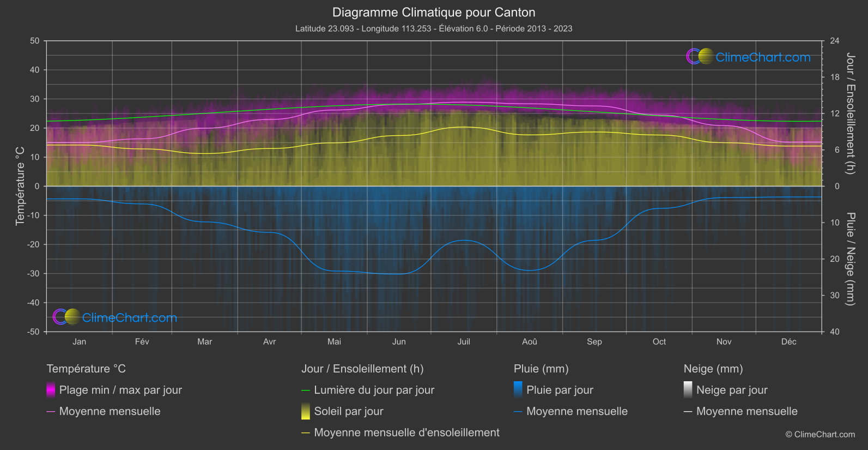The height and width of the screenshot is (450, 868).
Task: Click the latitude/longitude subtitle line
Action: click(434, 28)
